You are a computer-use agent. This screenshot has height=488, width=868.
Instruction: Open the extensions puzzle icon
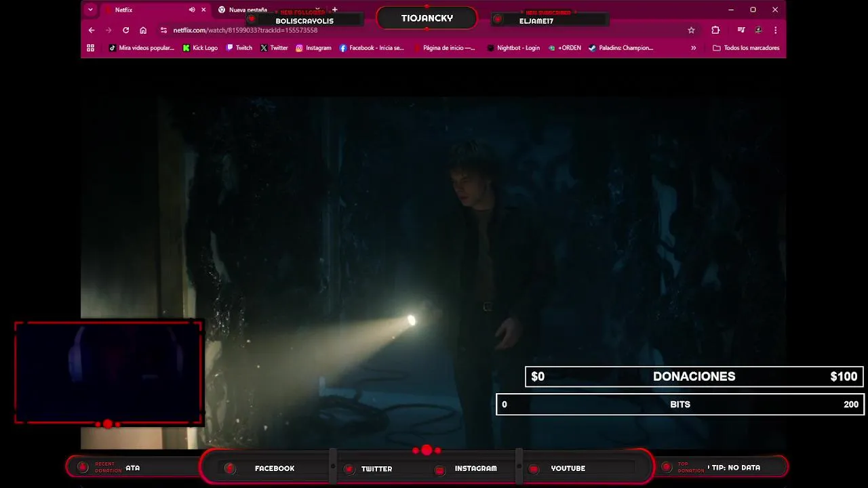[715, 30]
